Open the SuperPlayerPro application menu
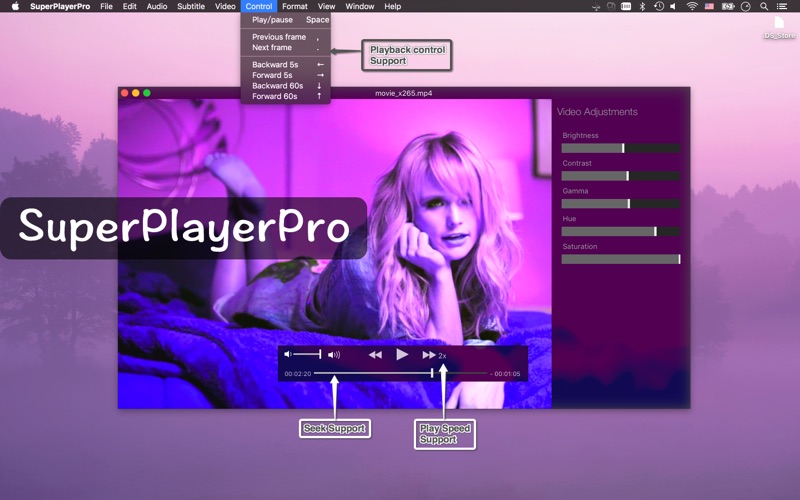Image resolution: width=800 pixels, height=500 pixels. click(60, 6)
